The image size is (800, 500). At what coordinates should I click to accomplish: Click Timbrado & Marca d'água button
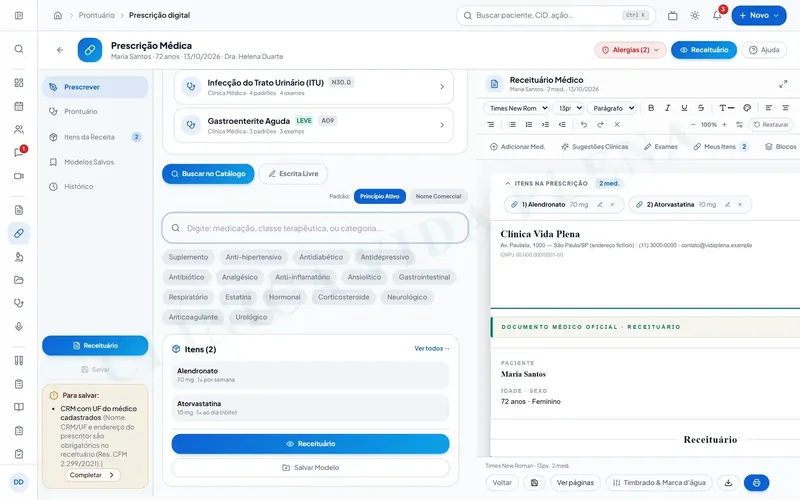click(x=659, y=483)
